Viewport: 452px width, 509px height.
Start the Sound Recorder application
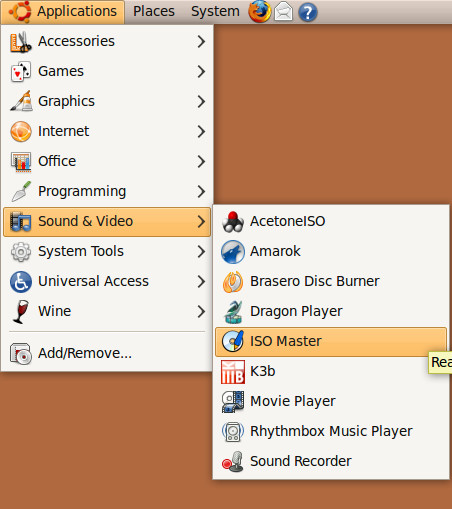(331, 462)
